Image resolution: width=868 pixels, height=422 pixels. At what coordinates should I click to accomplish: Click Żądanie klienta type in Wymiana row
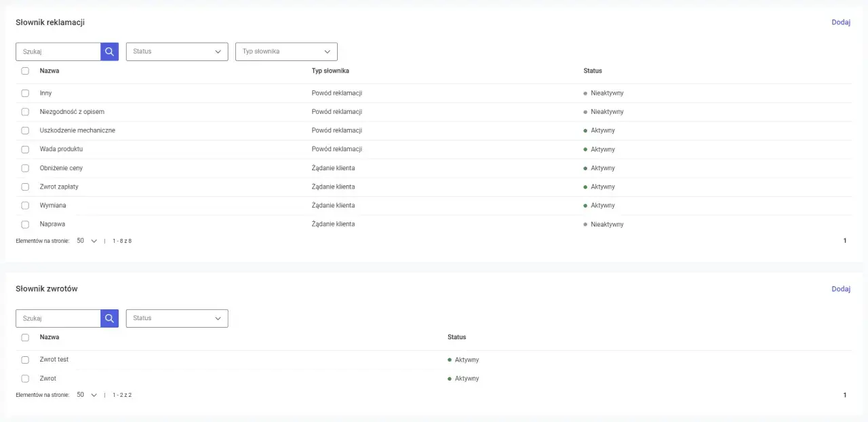333,206
